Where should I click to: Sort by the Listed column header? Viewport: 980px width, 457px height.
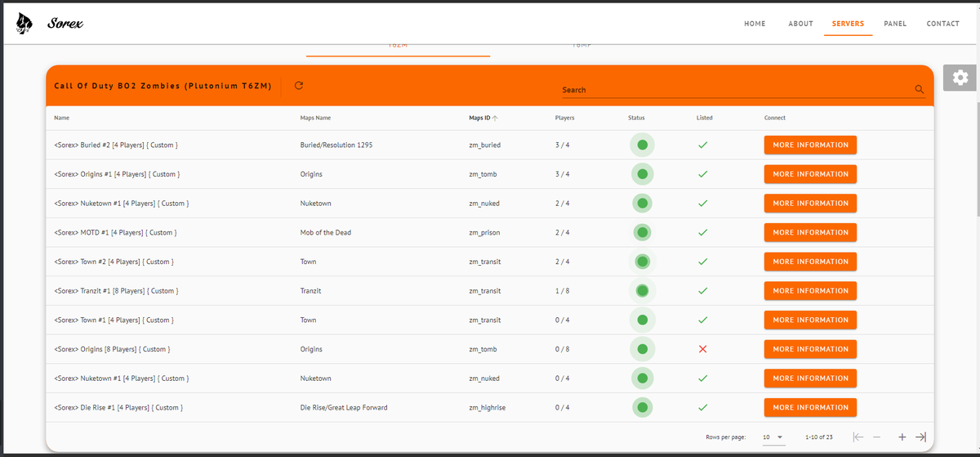tap(704, 118)
